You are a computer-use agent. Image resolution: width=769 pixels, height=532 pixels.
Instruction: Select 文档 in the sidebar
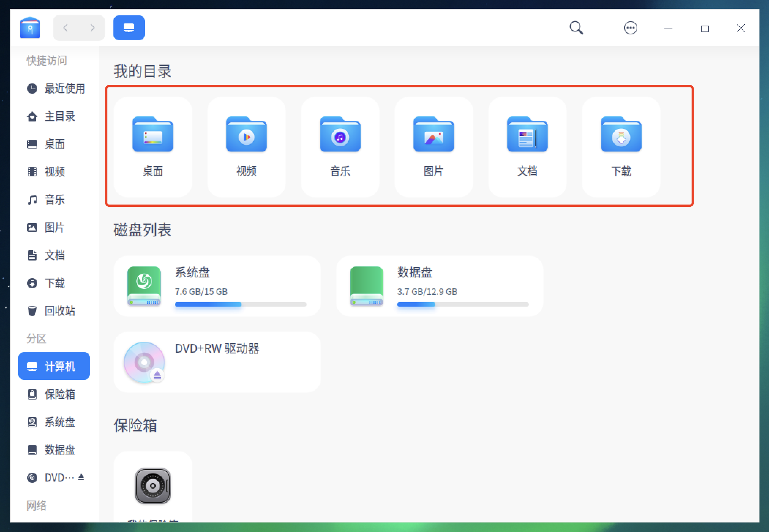54,255
